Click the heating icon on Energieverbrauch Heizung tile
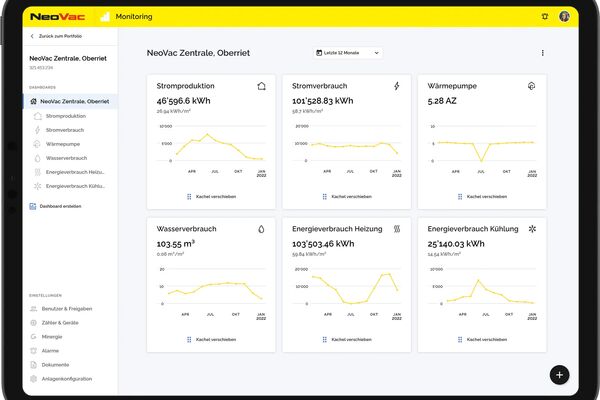Viewport: 600px width, 400px height. [x=396, y=229]
